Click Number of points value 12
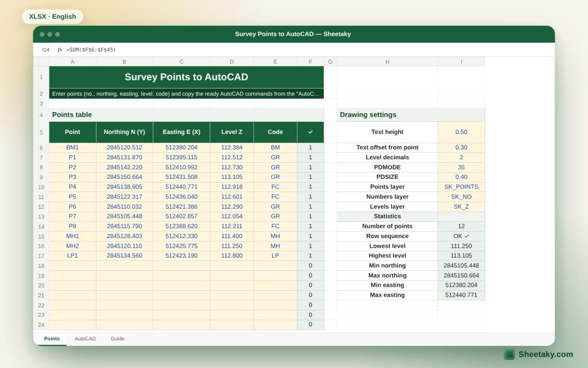 coord(461,227)
